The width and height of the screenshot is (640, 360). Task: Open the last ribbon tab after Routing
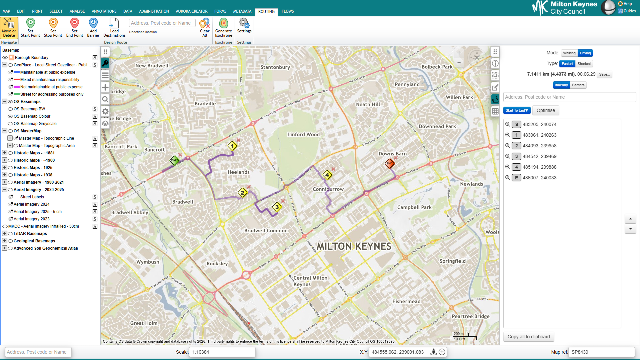tap(288, 11)
